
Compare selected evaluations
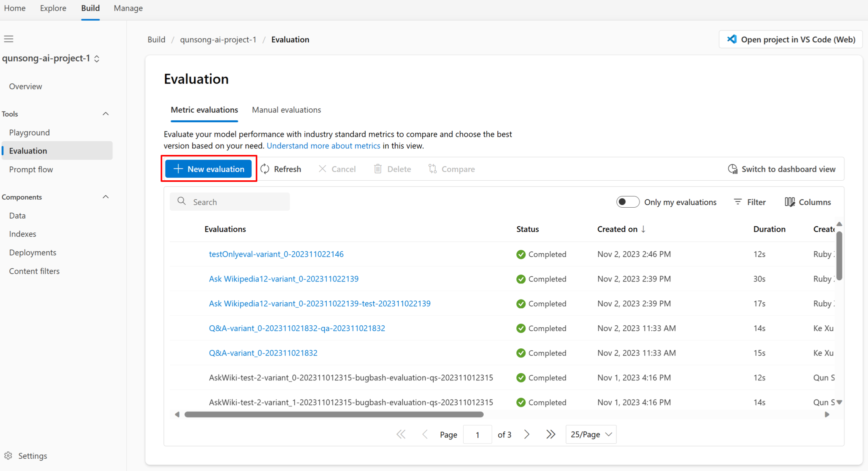pos(451,169)
